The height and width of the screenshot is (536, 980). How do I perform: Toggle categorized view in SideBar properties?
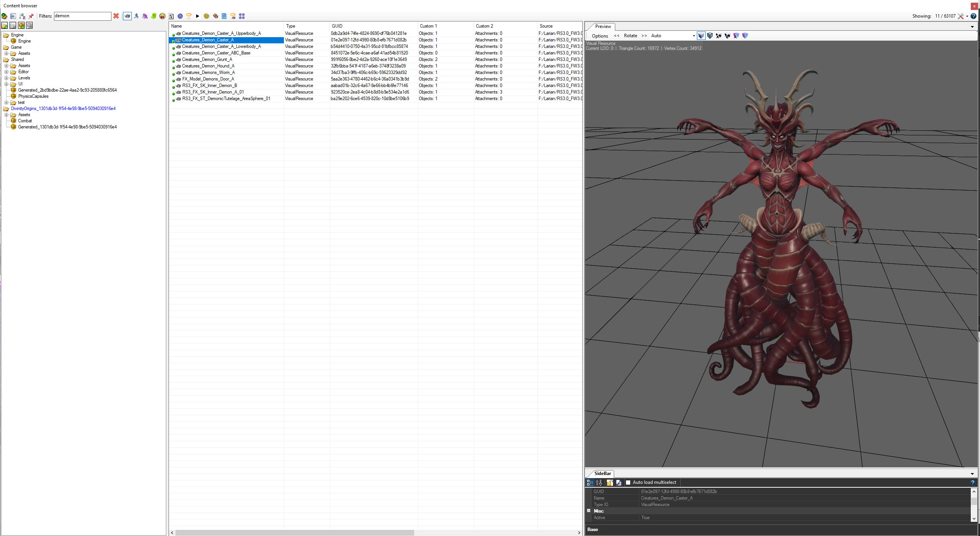tap(590, 483)
